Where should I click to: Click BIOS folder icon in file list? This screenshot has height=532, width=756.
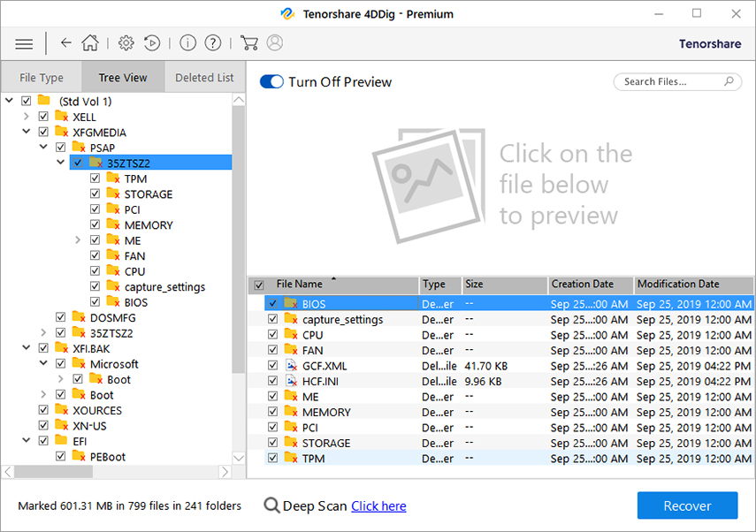(291, 304)
